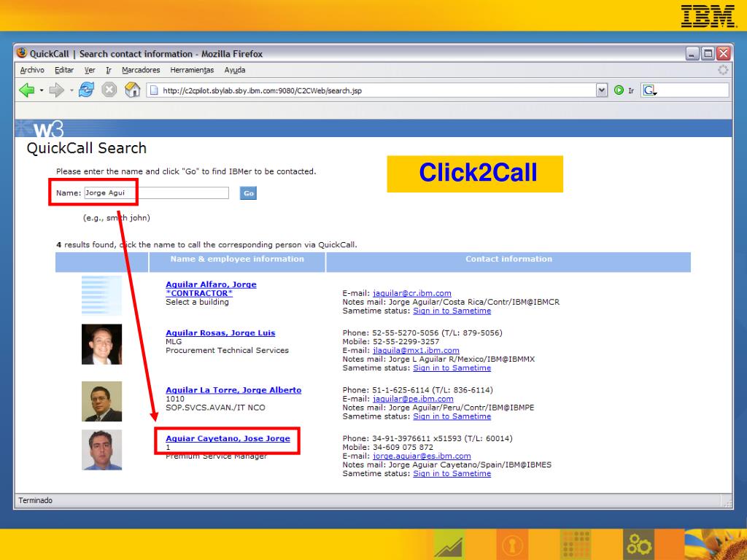Sign in to Sametime for Aguilar Rosas
747x560 pixels.
click(452, 368)
